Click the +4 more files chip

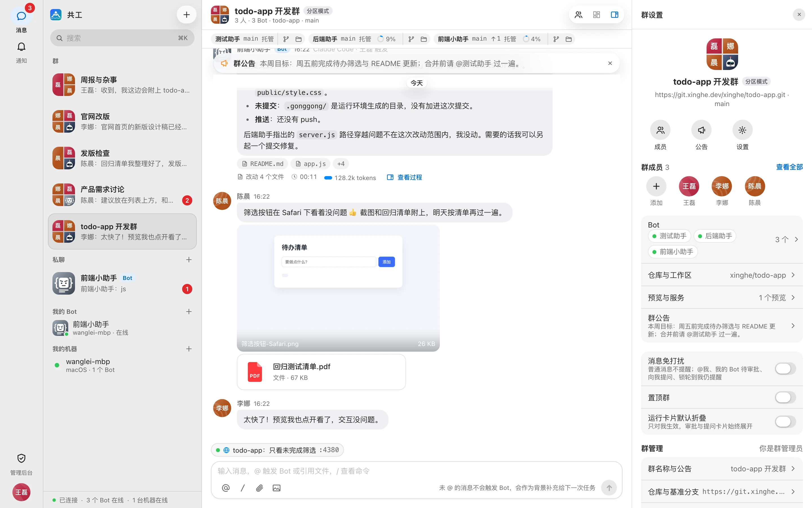pos(341,164)
